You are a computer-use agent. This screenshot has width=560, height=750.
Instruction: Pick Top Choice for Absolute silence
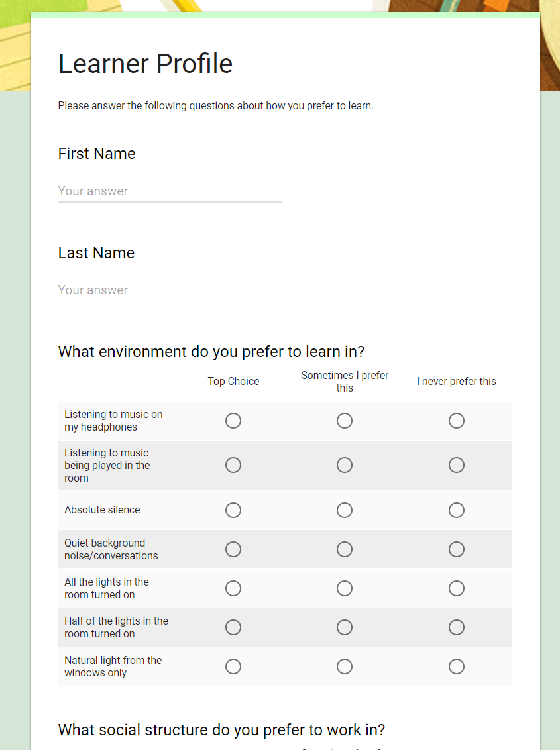click(x=233, y=510)
